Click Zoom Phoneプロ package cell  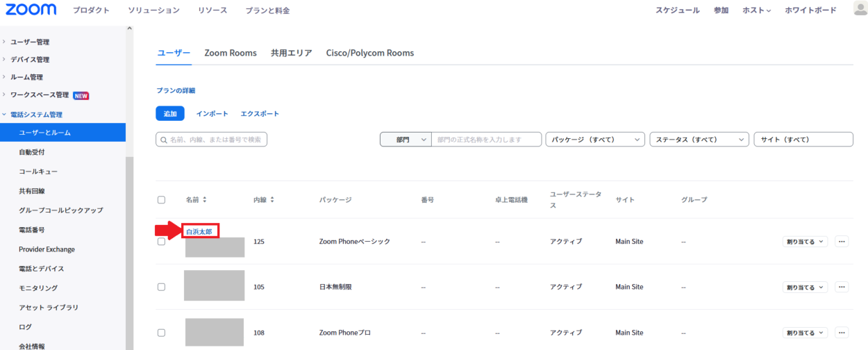(x=344, y=333)
